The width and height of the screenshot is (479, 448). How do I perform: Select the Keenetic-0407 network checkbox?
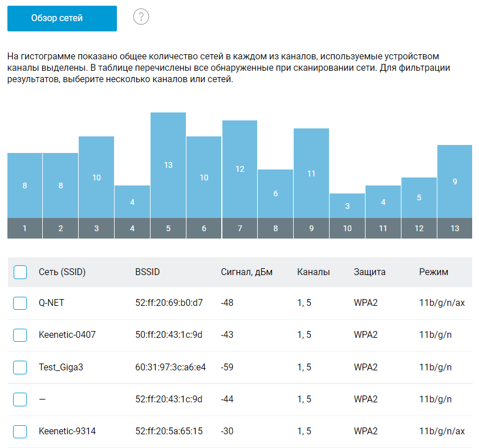[21, 335]
